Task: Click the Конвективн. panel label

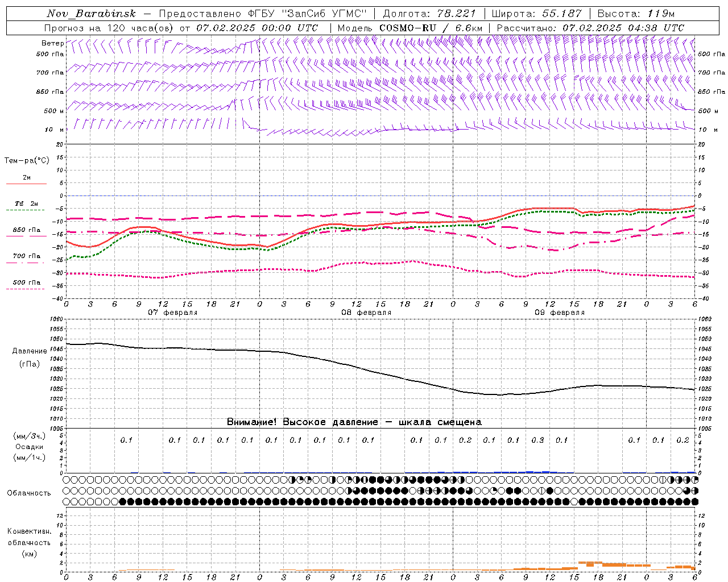Action: pyautogui.click(x=29, y=531)
